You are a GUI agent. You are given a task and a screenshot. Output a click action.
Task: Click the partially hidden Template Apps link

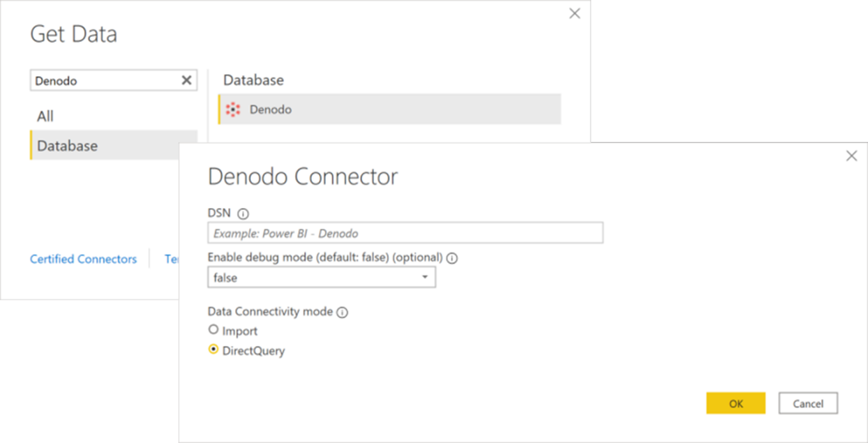[x=171, y=259]
